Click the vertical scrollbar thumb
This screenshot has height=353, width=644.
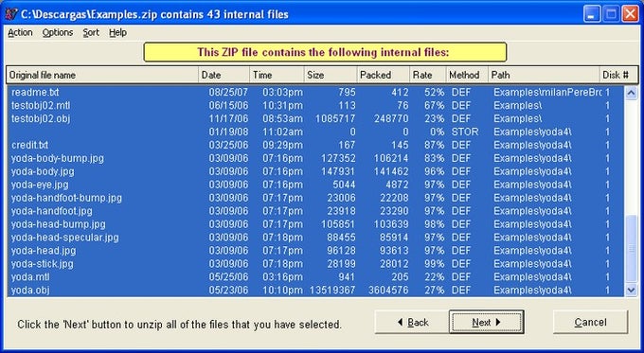631,248
